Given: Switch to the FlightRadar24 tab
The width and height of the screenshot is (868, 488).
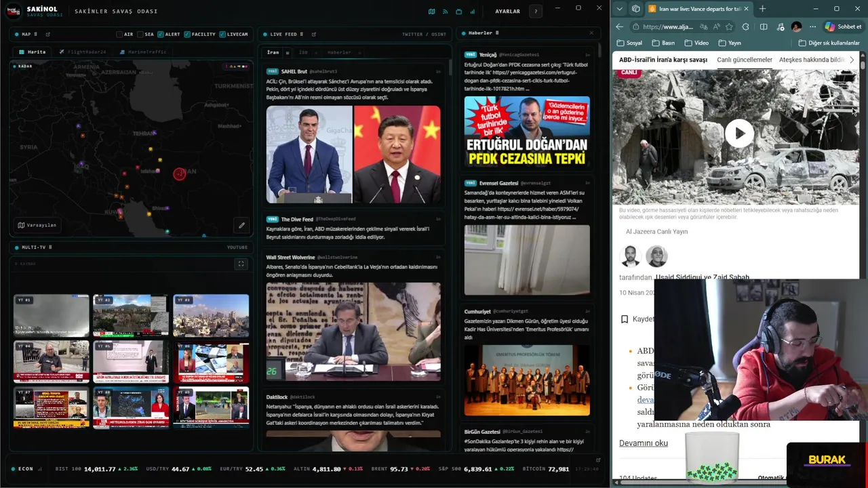Looking at the screenshot, I should [x=83, y=52].
